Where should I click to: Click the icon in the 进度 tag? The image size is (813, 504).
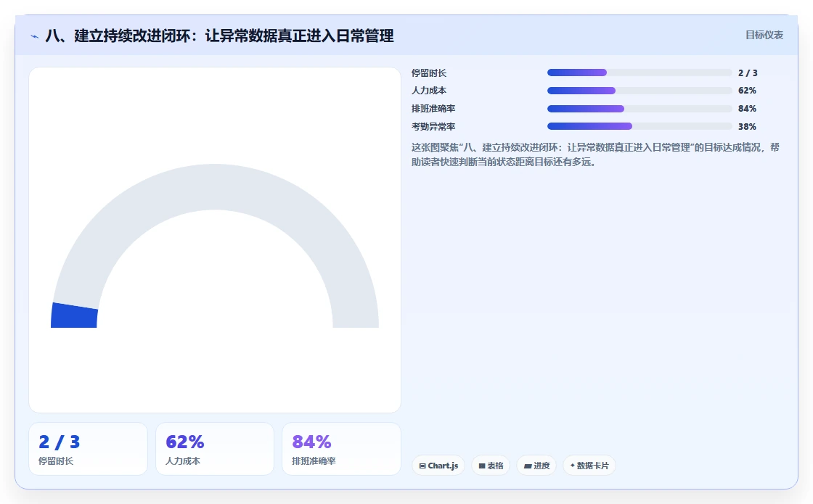click(x=528, y=466)
